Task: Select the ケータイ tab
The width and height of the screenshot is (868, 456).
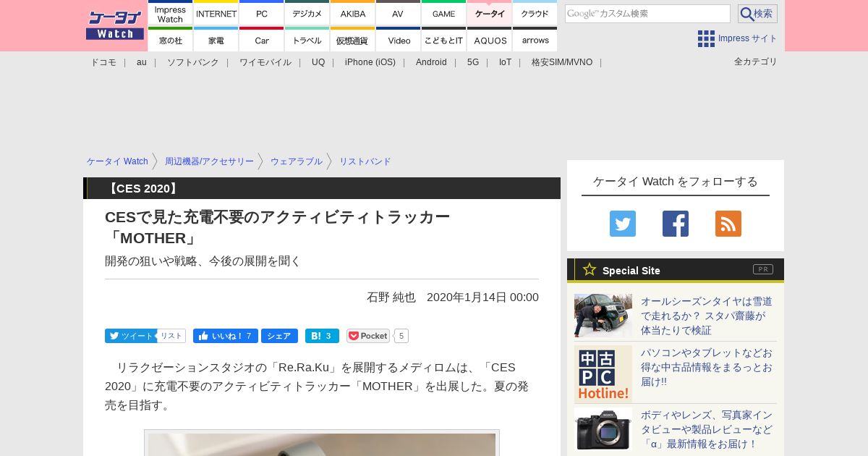Action: 490,13
